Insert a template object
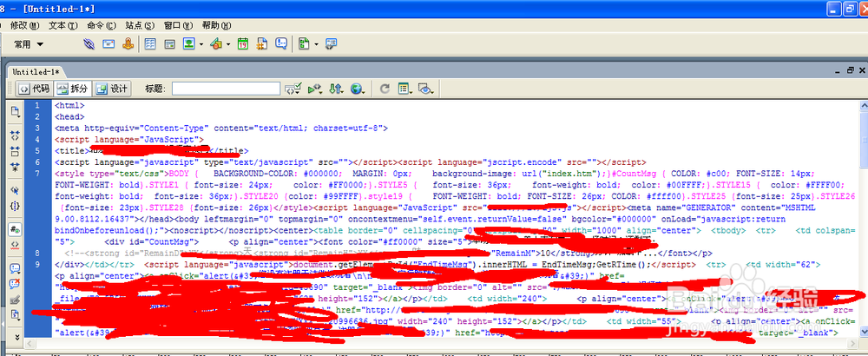The width and height of the screenshot is (868, 356). [303, 43]
